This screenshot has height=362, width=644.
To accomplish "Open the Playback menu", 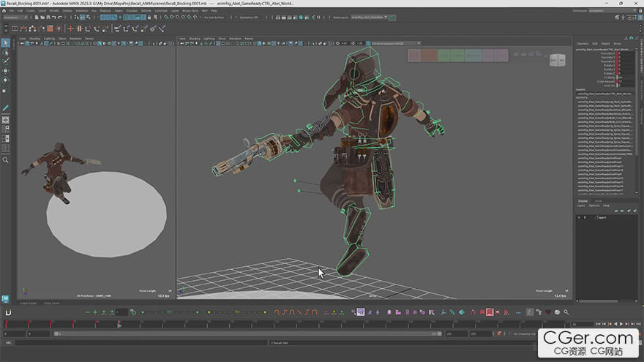I will tap(105, 11).
